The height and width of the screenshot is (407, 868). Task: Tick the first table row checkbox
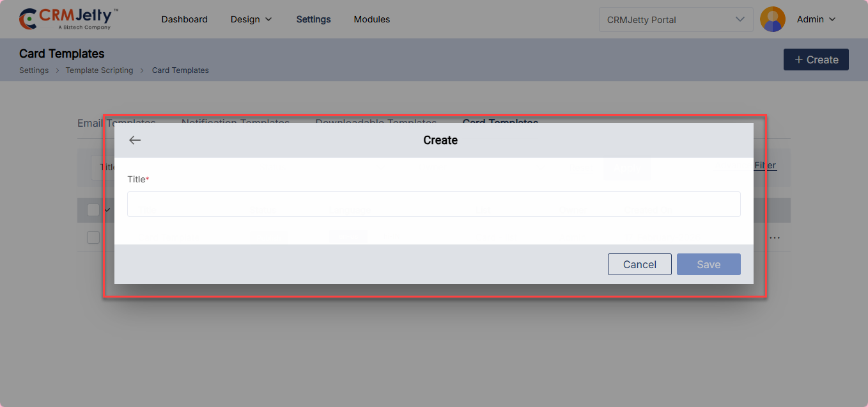point(93,237)
